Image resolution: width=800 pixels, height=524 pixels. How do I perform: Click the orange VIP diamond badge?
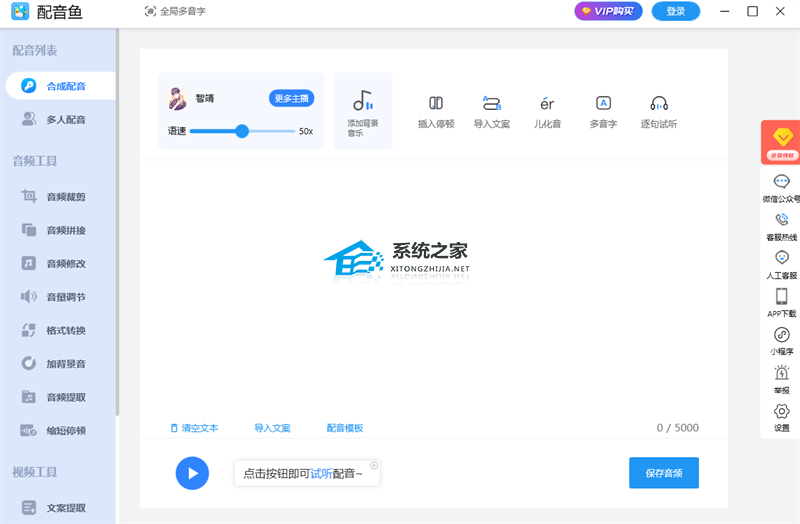(x=781, y=142)
